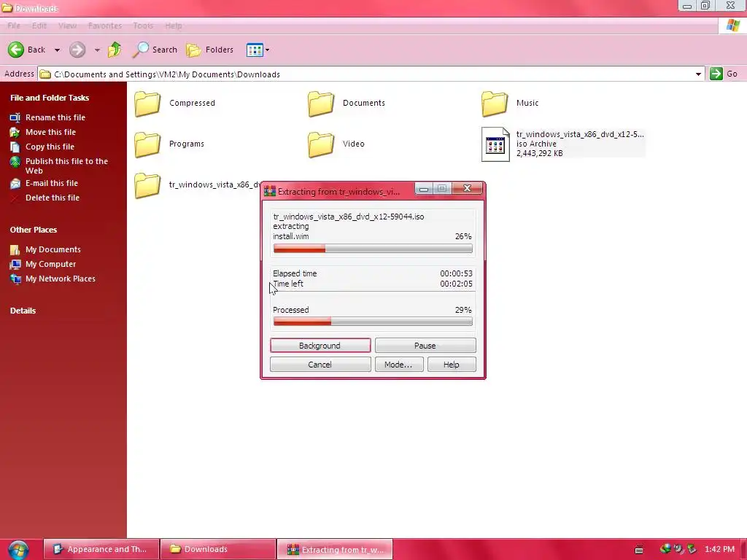747x560 pixels.
Task: Select the Programs folder icon
Action: click(147, 144)
